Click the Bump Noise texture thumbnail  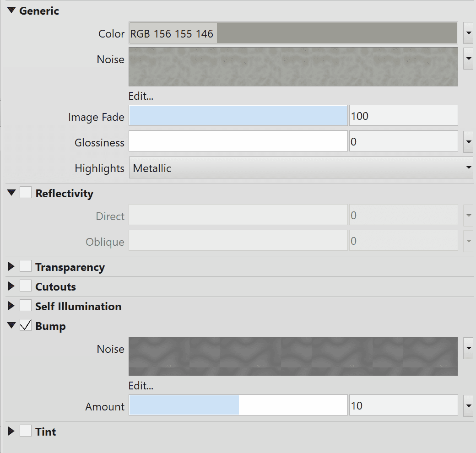[293, 356]
